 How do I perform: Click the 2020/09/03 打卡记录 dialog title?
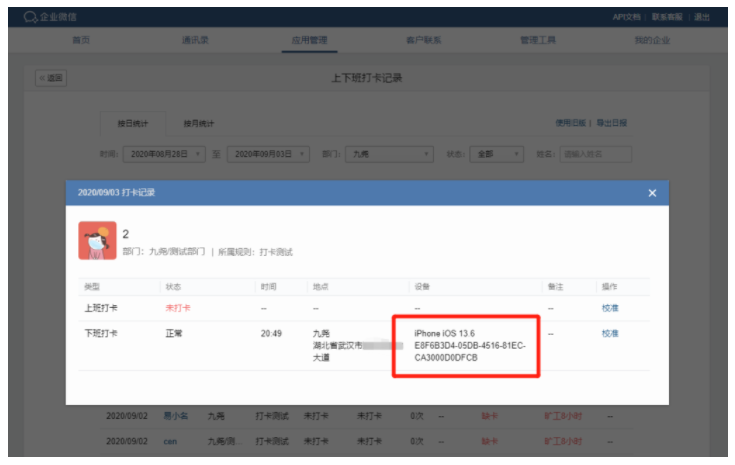[x=116, y=193]
